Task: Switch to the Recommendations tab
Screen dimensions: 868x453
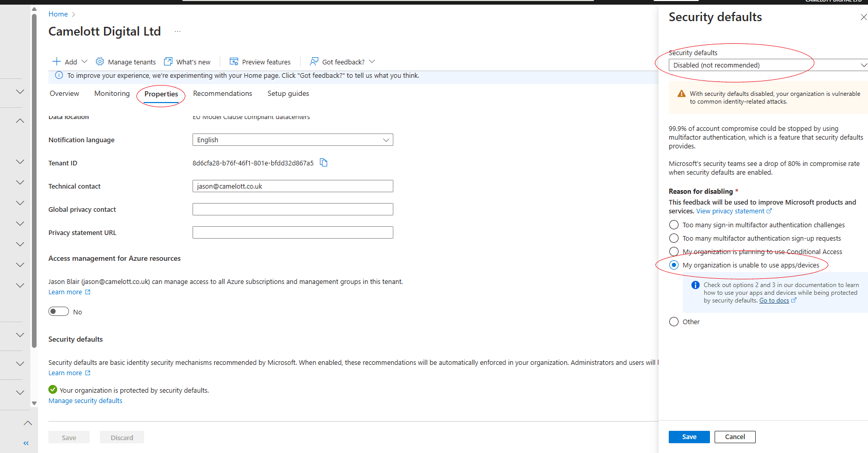Action: (222, 94)
